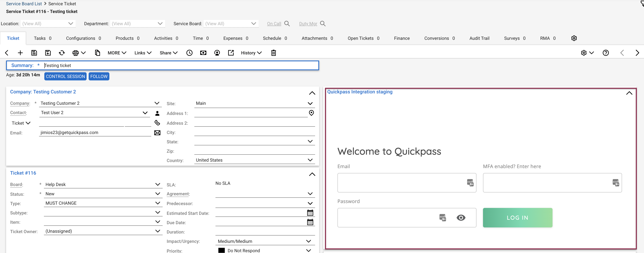Copy the ticket using the document copy icon
The height and width of the screenshot is (253, 644).
[98, 53]
